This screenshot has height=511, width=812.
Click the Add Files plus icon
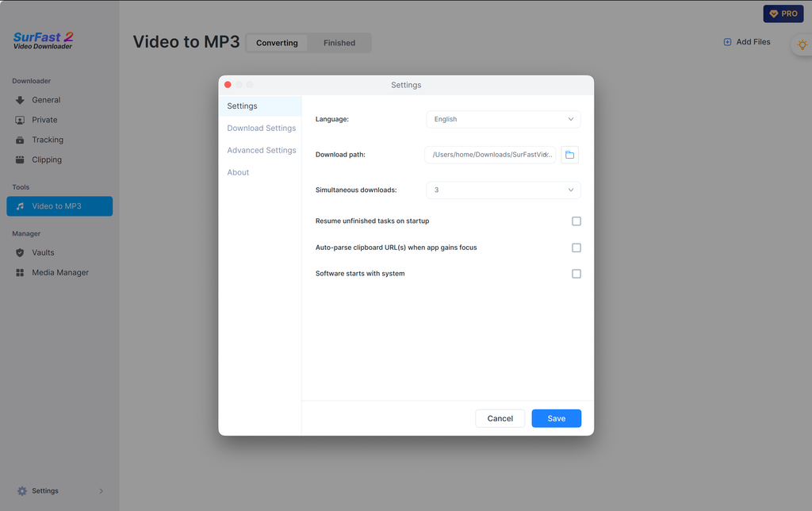click(x=728, y=42)
